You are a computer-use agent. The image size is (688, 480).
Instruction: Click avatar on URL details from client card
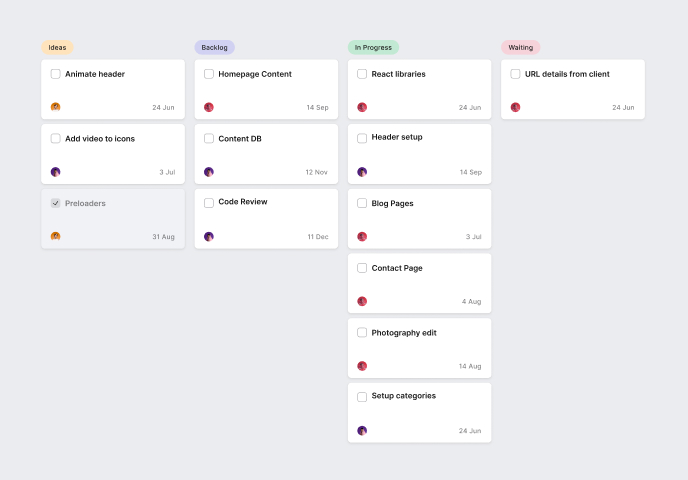point(516,107)
